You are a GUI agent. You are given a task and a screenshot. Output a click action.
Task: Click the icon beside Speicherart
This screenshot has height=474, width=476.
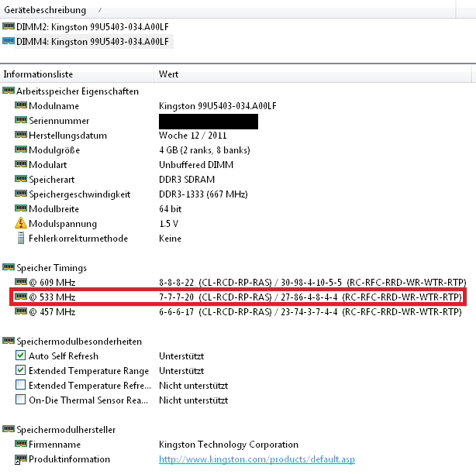click(x=21, y=179)
